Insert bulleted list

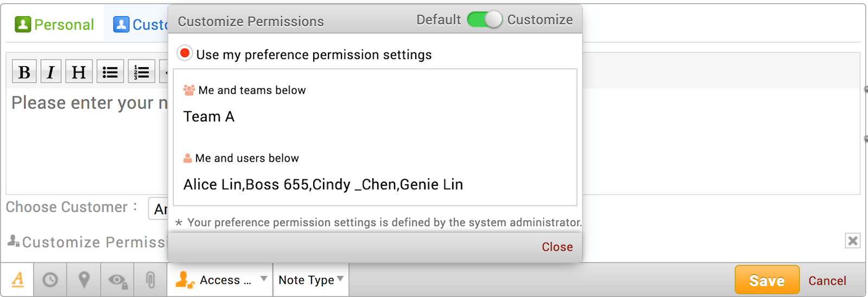pyautogui.click(x=110, y=72)
